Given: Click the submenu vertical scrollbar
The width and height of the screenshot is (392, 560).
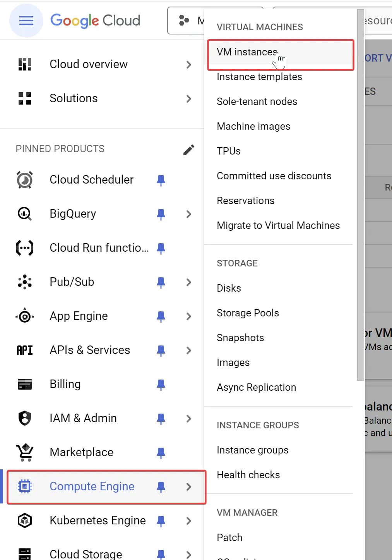Looking at the screenshot, I should click(x=361, y=195).
